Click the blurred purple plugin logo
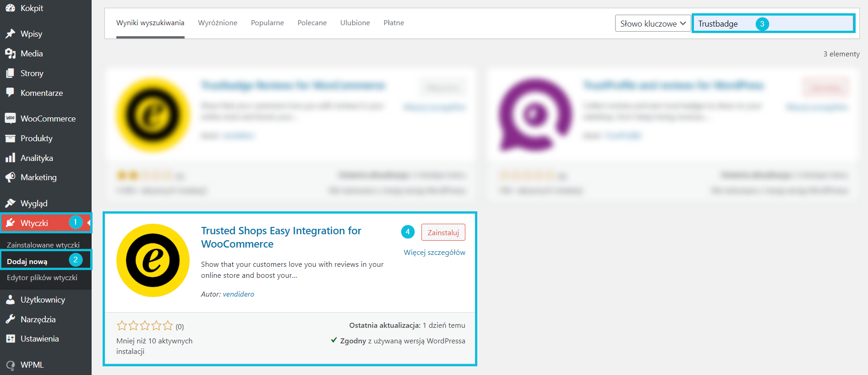The image size is (868, 375). [535, 115]
